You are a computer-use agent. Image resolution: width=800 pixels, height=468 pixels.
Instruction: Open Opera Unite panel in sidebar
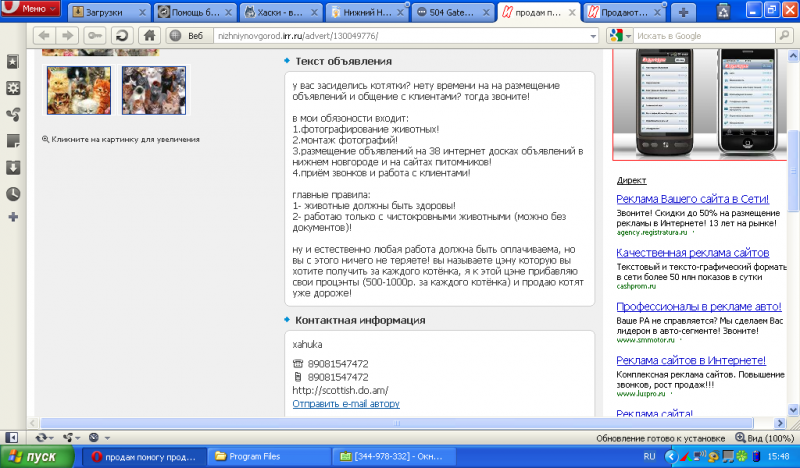coord(12,114)
